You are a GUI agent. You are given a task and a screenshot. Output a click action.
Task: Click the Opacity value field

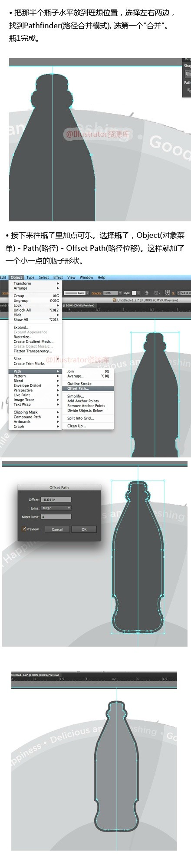pyautogui.click(x=110, y=293)
